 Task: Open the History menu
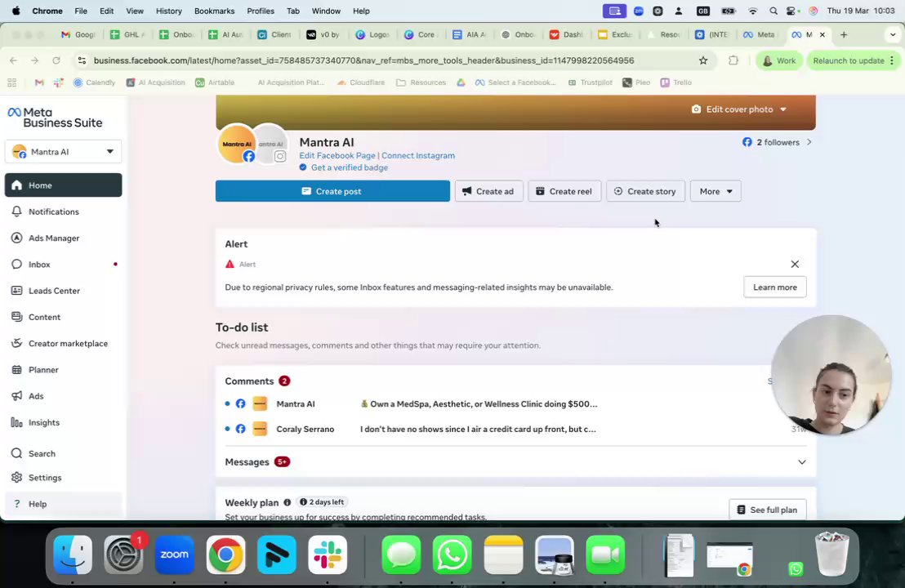click(x=168, y=11)
